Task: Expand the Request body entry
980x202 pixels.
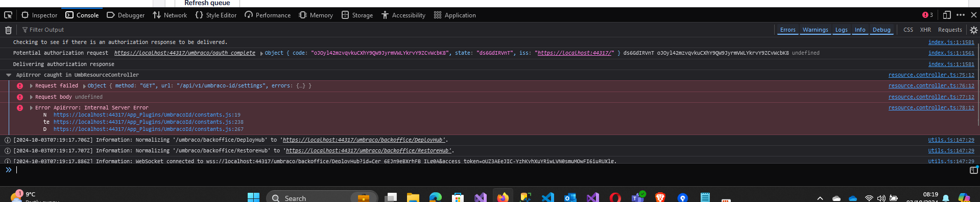Action: [31, 97]
